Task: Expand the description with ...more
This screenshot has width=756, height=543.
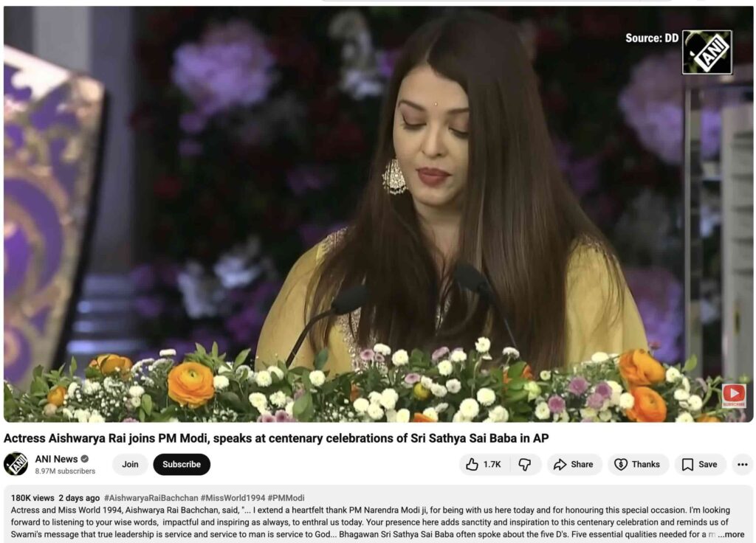Action: (x=732, y=534)
